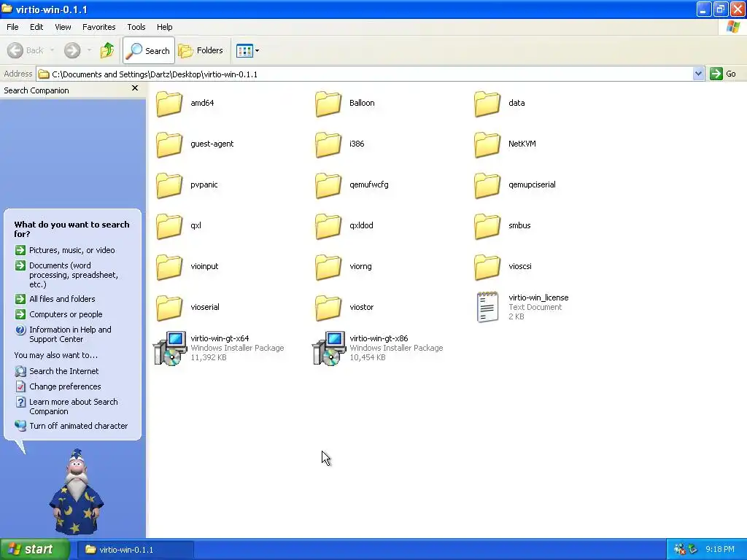Open the Back history dropdown arrow

tap(52, 50)
